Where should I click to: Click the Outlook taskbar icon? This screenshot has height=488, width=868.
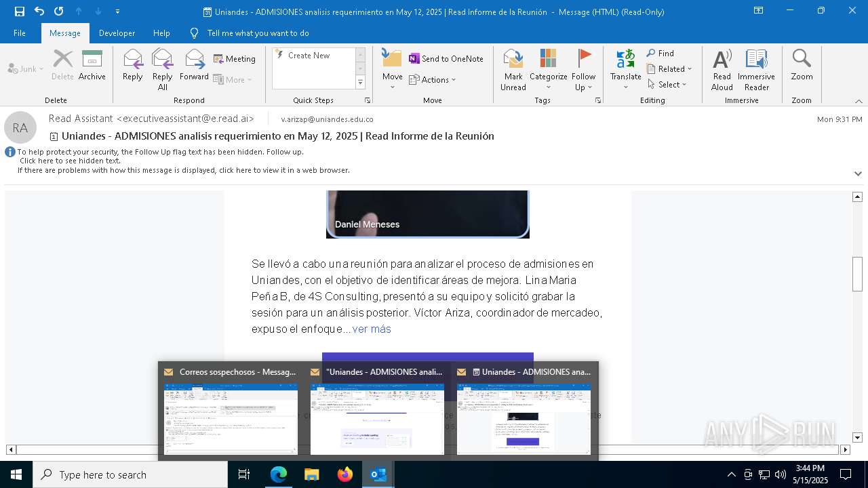(x=378, y=474)
